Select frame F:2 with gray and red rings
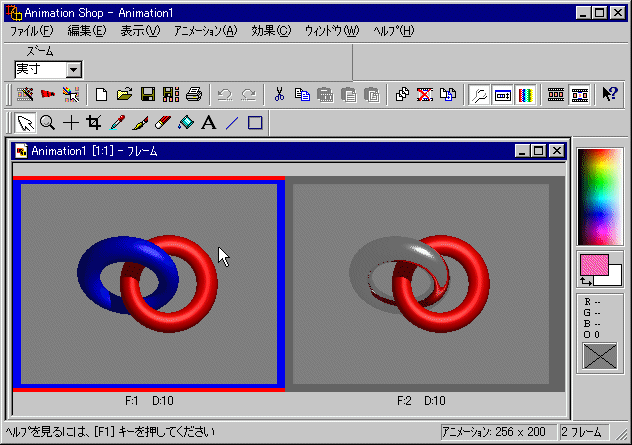Image resolution: width=632 pixels, height=445 pixels. [421, 284]
